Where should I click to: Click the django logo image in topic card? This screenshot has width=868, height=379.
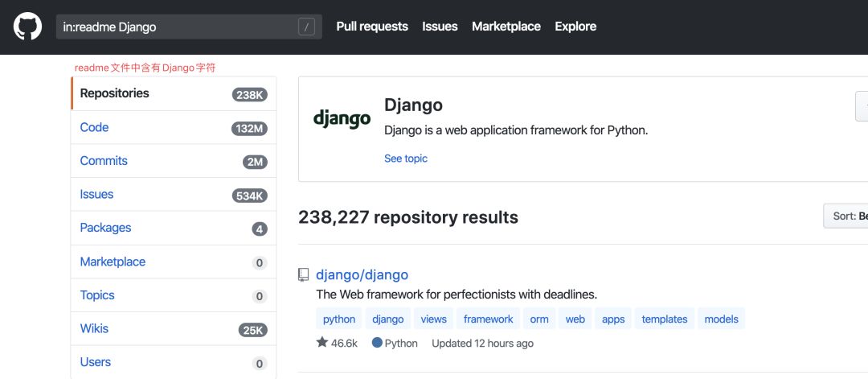[x=342, y=118]
